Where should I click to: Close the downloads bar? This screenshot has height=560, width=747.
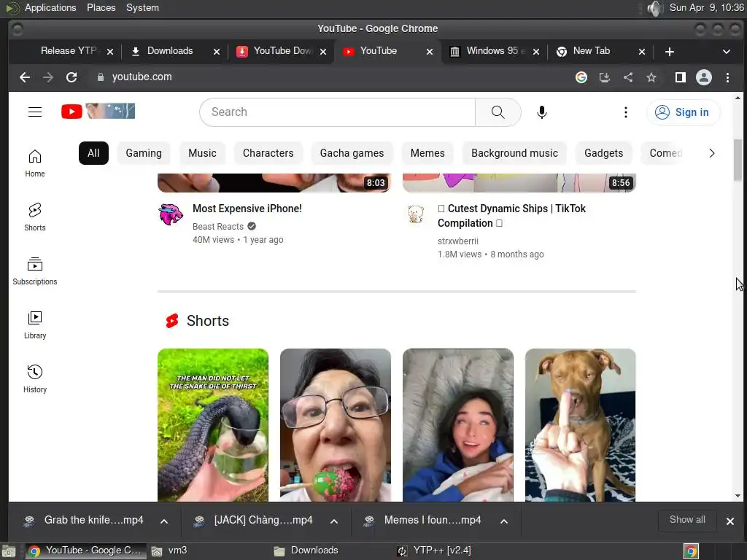[729, 521]
